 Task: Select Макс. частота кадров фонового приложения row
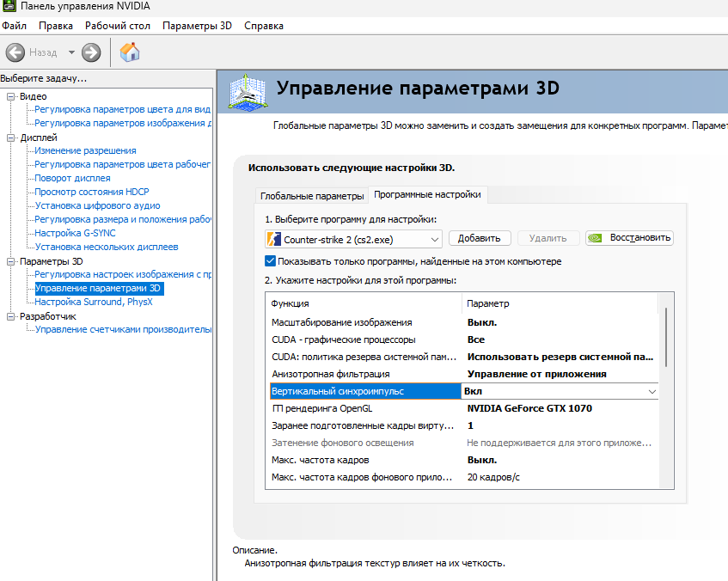tap(464, 477)
